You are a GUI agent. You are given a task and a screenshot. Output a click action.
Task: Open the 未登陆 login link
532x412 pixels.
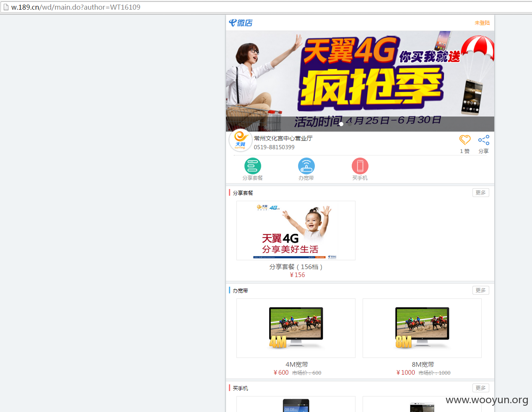[482, 23]
